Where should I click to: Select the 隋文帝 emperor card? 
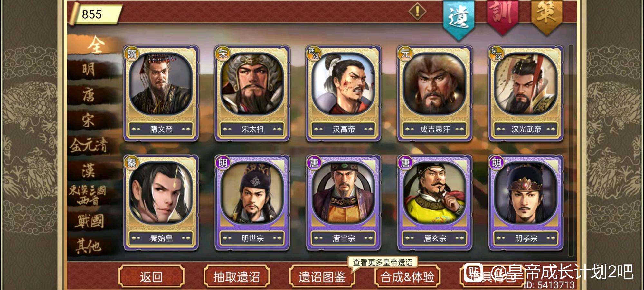point(161,93)
